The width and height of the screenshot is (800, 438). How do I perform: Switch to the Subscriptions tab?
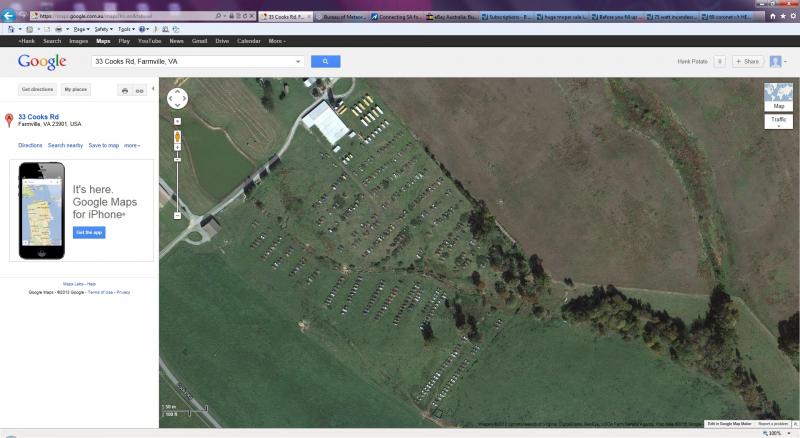click(x=507, y=17)
